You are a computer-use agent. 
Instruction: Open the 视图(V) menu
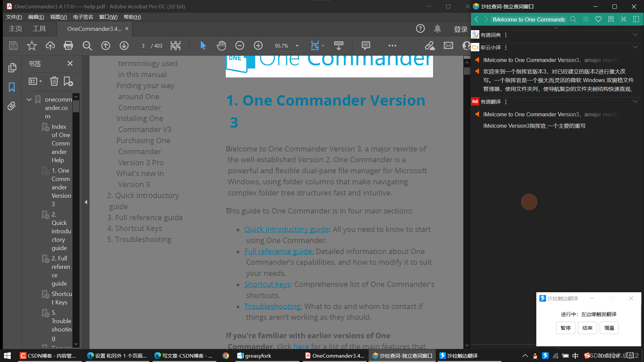58,17
